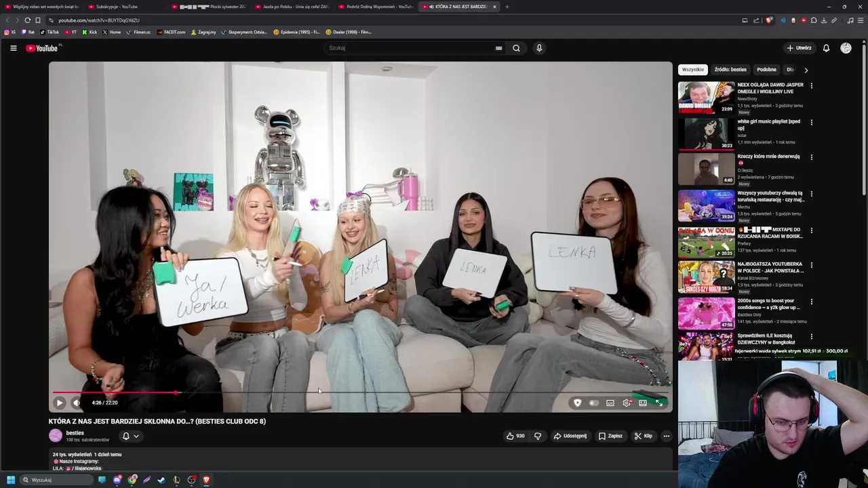
Task: Click the search magnifier button
Action: tap(516, 48)
